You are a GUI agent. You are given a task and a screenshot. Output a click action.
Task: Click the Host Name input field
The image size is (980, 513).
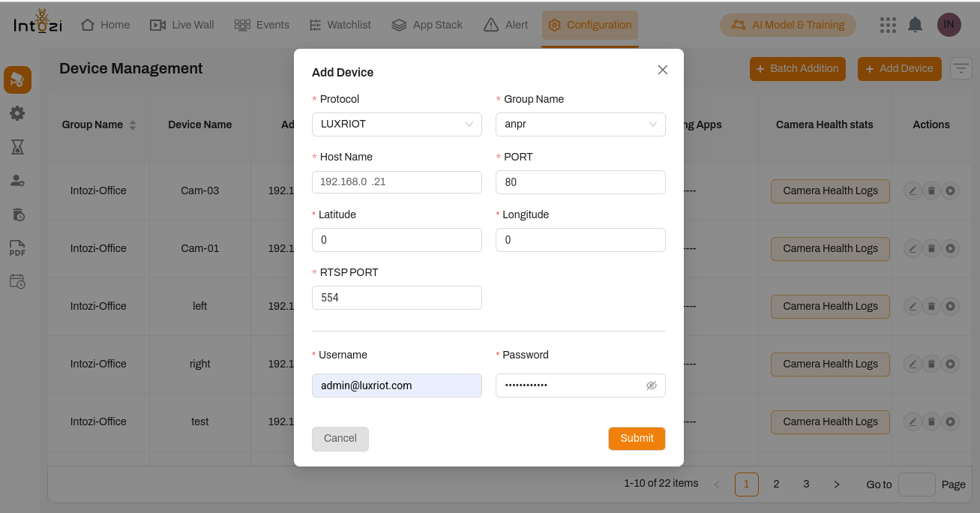click(x=397, y=182)
